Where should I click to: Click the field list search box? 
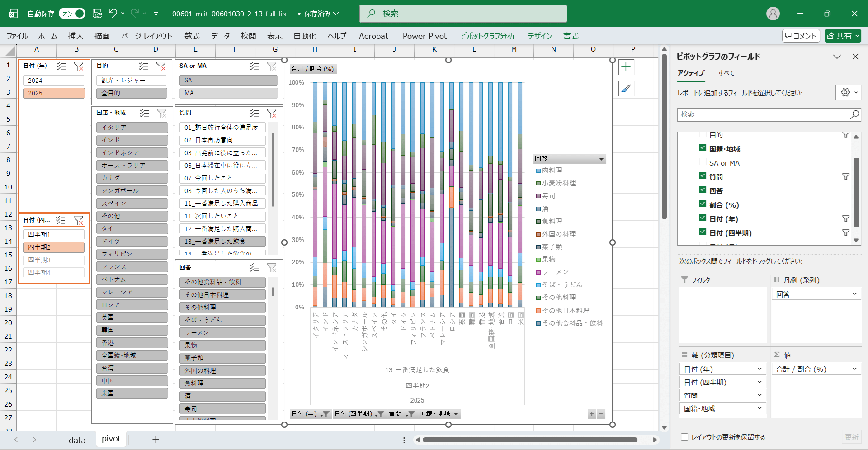point(764,114)
